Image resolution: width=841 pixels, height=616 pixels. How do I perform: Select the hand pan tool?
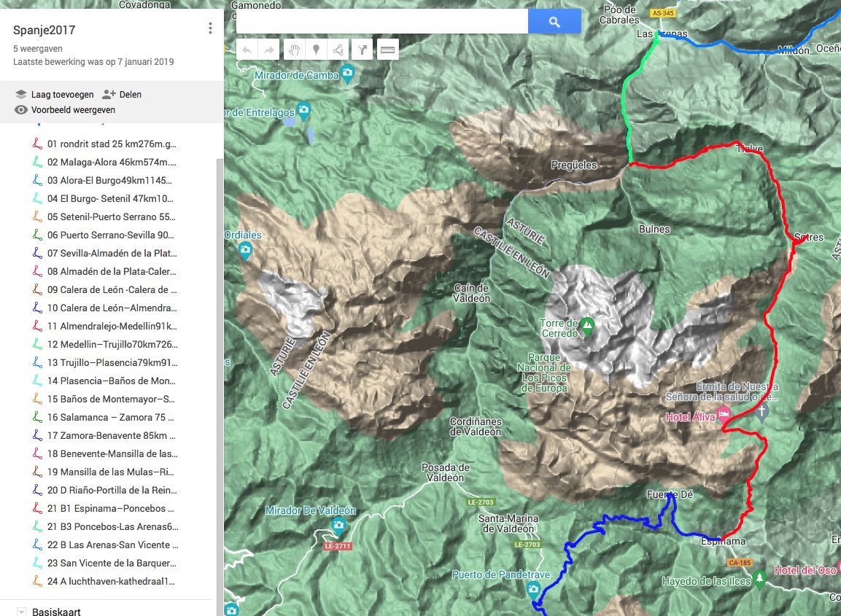[294, 50]
